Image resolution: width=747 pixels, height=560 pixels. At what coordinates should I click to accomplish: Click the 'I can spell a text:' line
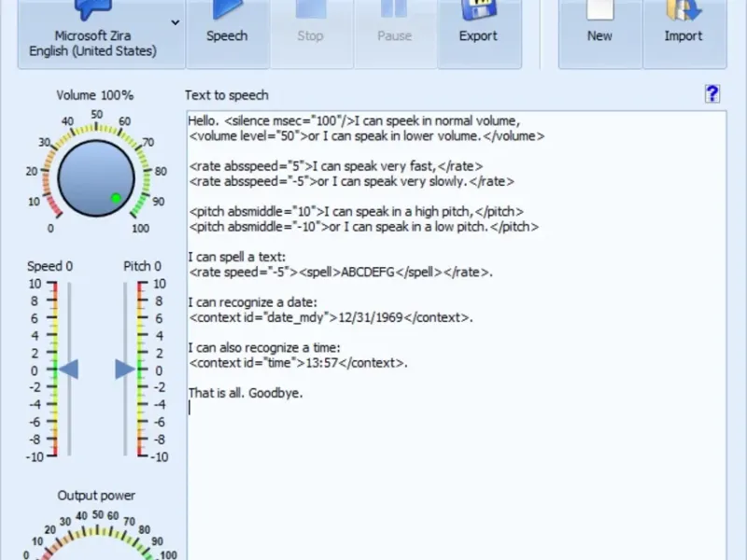point(237,258)
